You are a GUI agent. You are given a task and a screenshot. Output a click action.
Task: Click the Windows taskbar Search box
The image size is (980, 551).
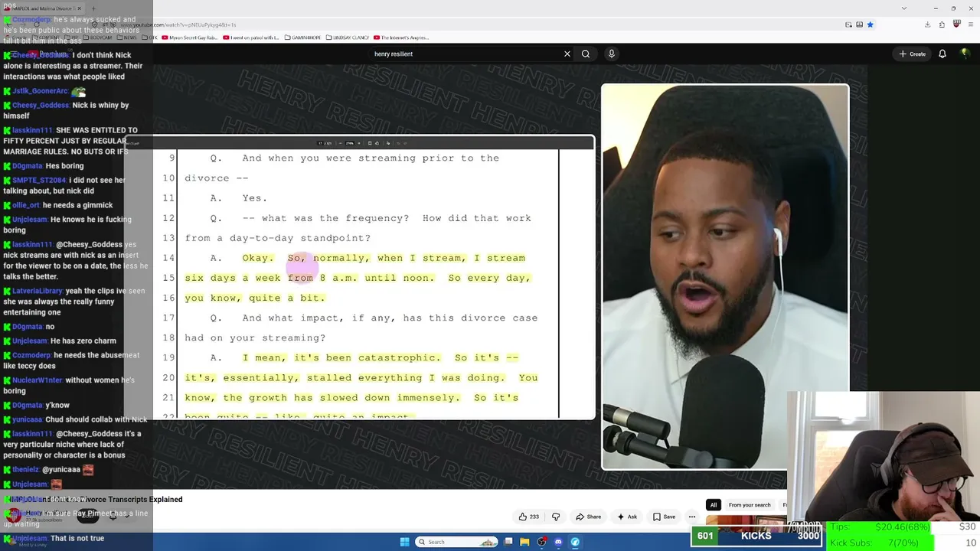457,542
